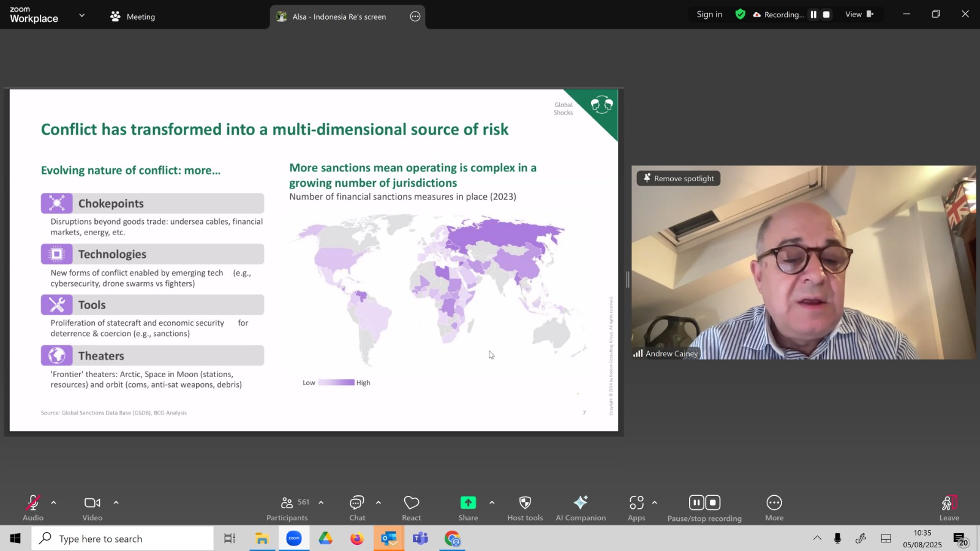Open More options ellipsis in toolbar
Image resolution: width=980 pixels, height=551 pixels.
[x=774, y=508]
